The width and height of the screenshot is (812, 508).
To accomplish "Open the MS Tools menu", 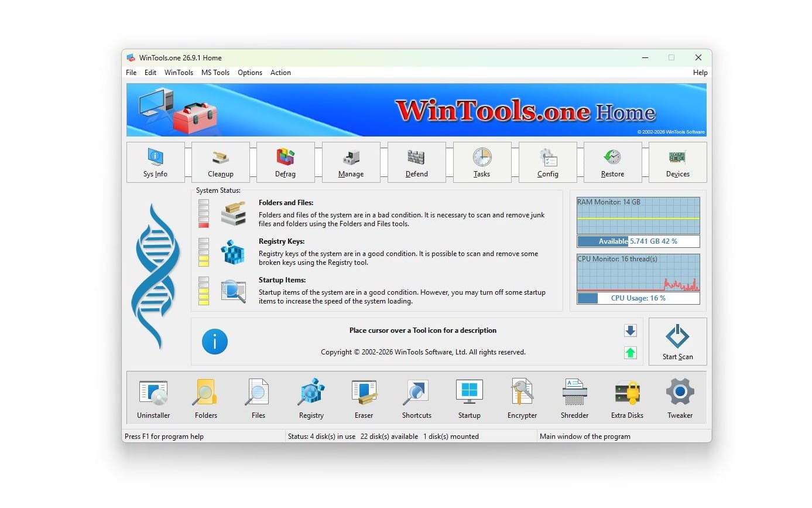I will pos(215,73).
